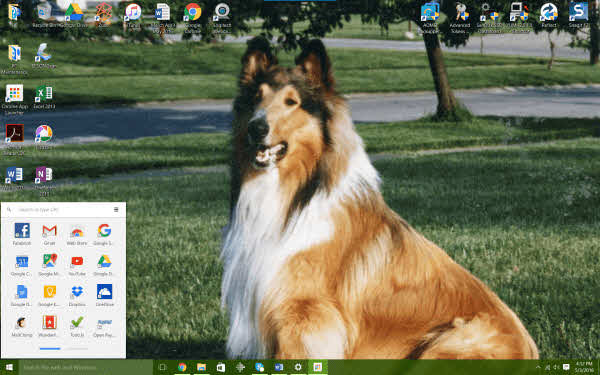This screenshot has height=375, width=600.
Task: Click the launcher search box
Action: pos(61,210)
